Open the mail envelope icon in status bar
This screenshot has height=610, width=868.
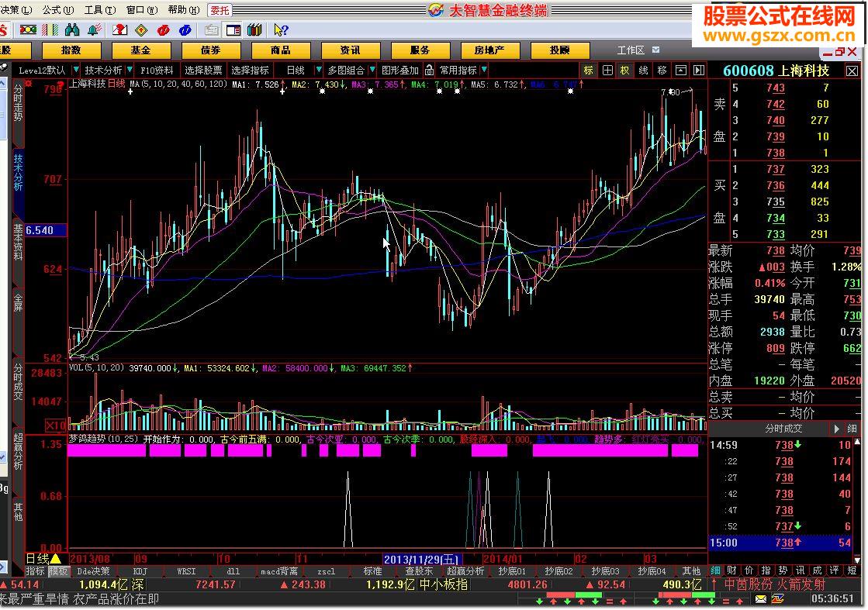761,599
